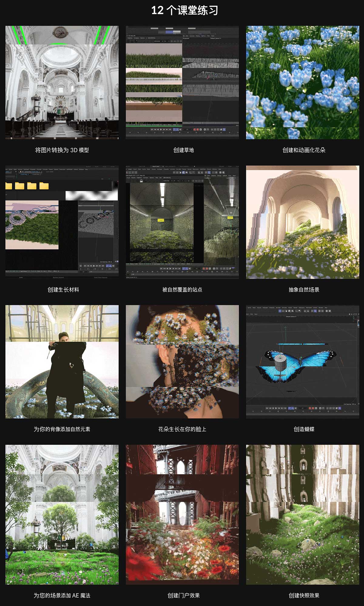
Task: Open the "被自然覆盖的站点" caption link
Action: [182, 290]
